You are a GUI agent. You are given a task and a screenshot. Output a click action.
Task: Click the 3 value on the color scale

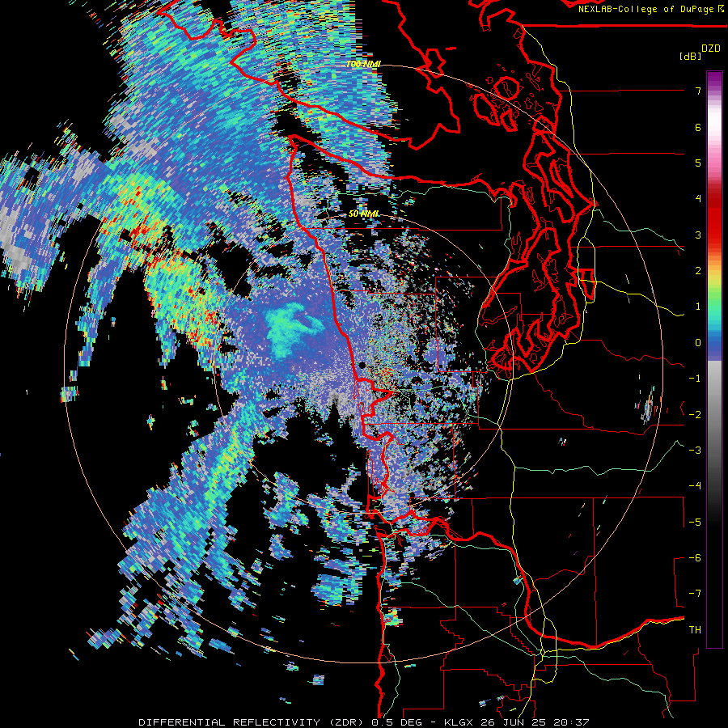tap(698, 235)
